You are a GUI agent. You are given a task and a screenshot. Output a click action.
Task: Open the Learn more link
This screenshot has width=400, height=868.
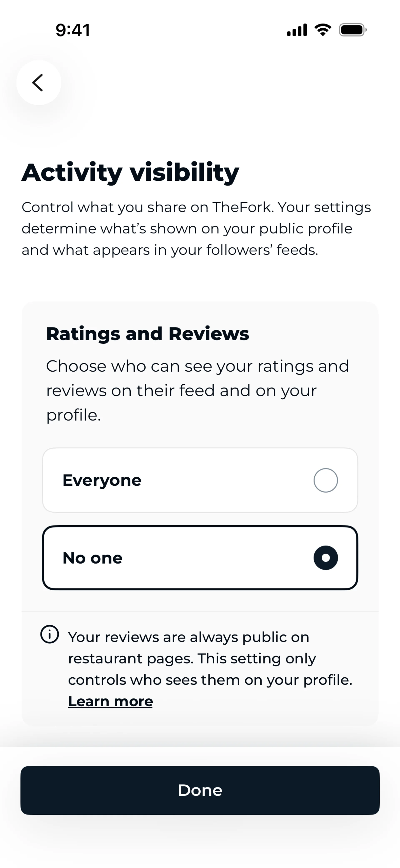click(110, 701)
